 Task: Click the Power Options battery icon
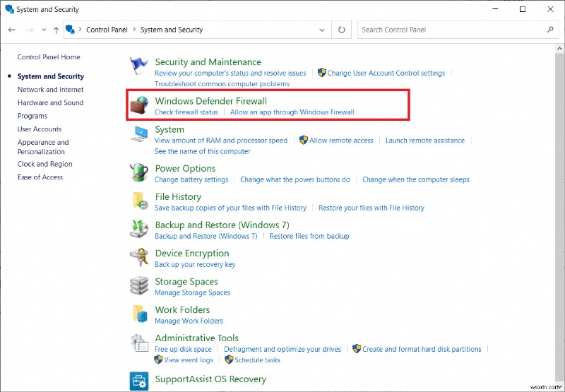click(x=139, y=172)
